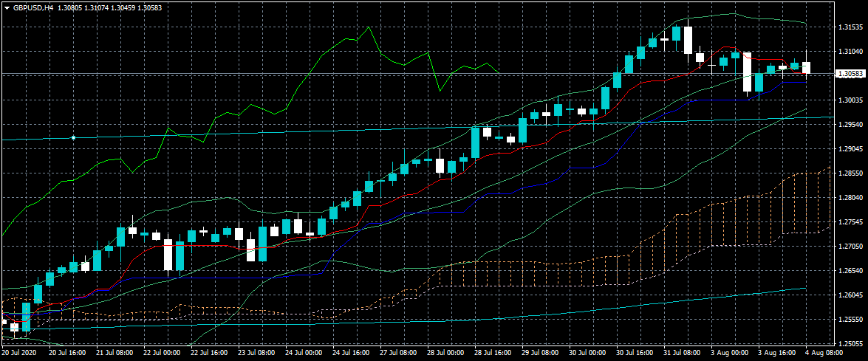Click the 31 Jul 08:00 time label
868x361 pixels.
click(x=682, y=351)
